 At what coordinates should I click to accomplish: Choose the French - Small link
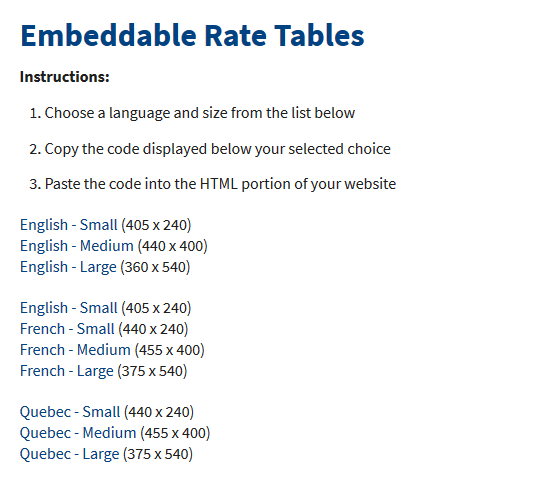click(x=67, y=329)
